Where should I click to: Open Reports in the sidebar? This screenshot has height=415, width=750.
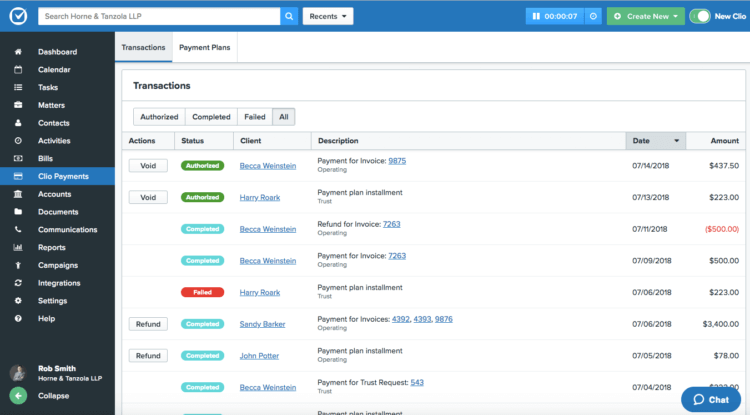point(57,247)
